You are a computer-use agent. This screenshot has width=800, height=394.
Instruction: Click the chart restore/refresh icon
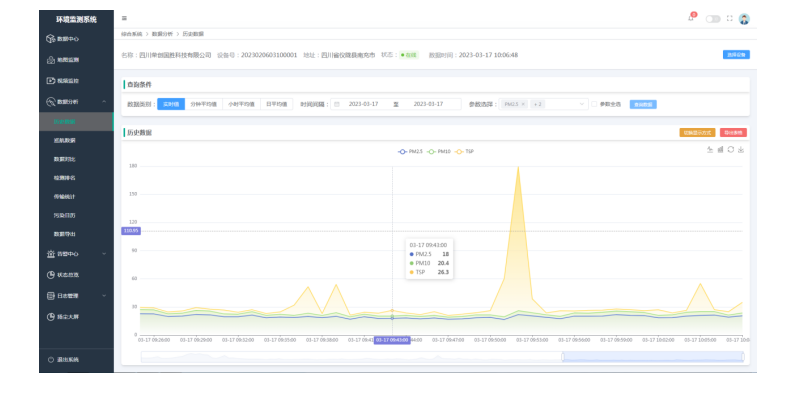(x=731, y=150)
